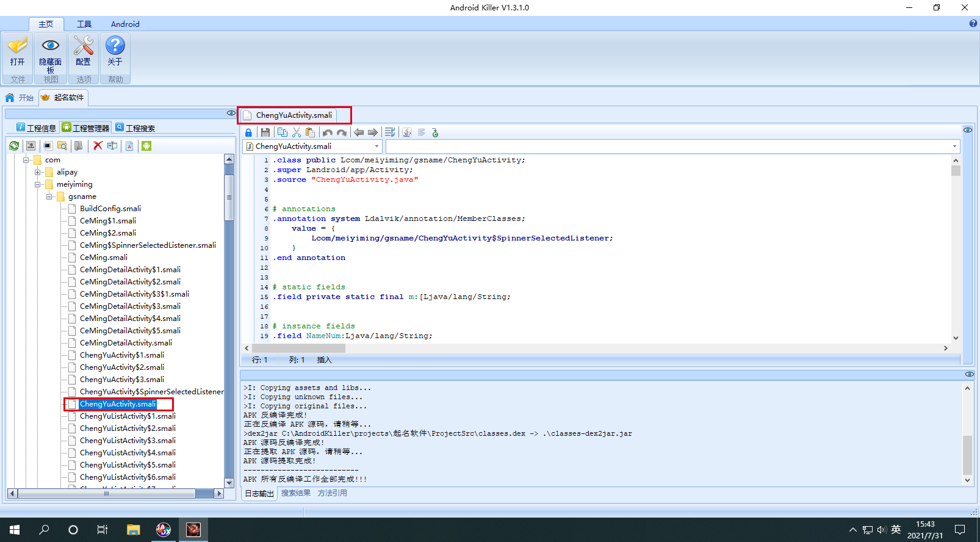Toggle the eye icon beside the editor toolbar
980x542 pixels.
[x=968, y=130]
